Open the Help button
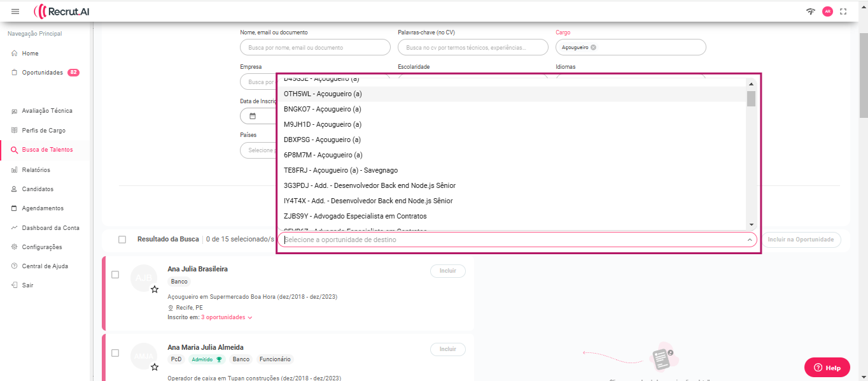This screenshot has height=381, width=868. click(x=827, y=368)
